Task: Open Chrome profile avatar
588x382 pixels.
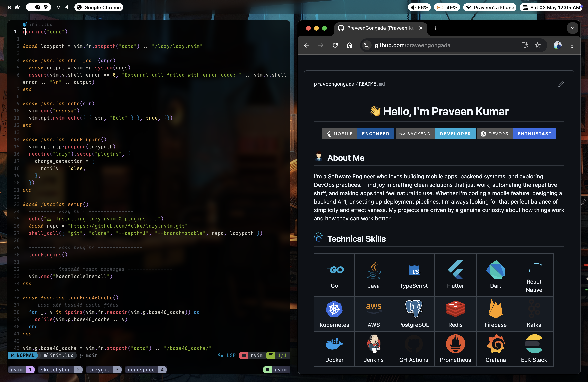Action: click(x=557, y=45)
